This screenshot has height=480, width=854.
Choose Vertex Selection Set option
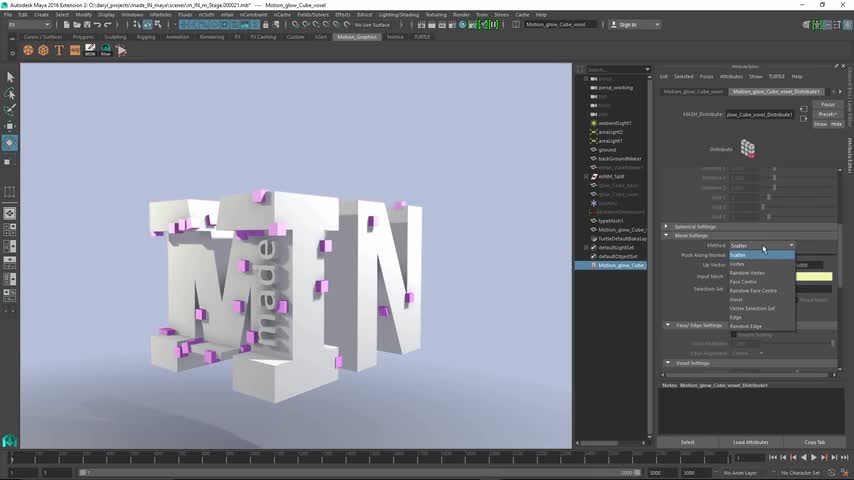(752, 308)
